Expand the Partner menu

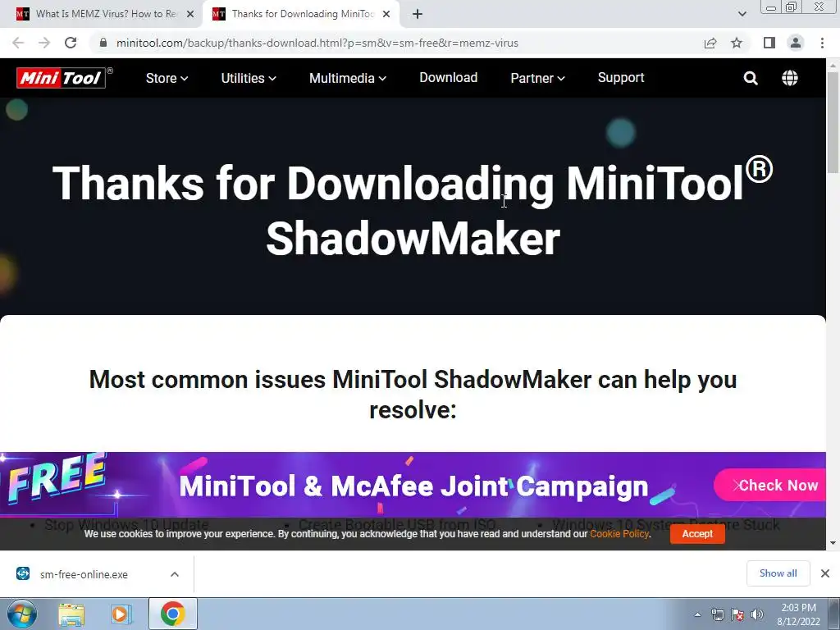537,78
